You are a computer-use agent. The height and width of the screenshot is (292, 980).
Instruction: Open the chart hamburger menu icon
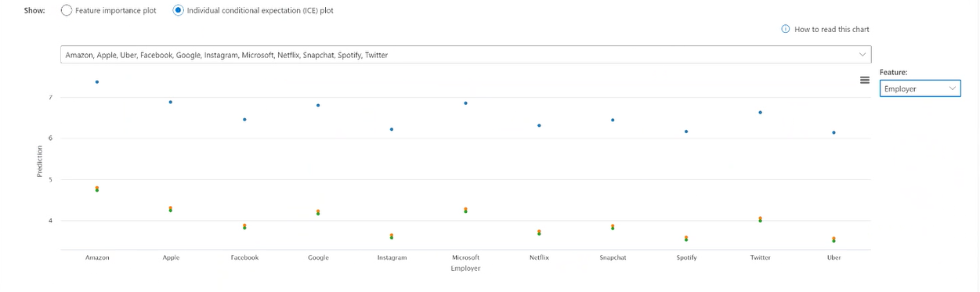pyautogui.click(x=864, y=80)
